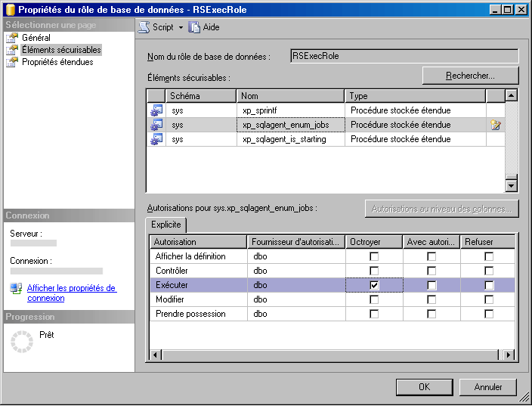Click the OK button

point(424,387)
